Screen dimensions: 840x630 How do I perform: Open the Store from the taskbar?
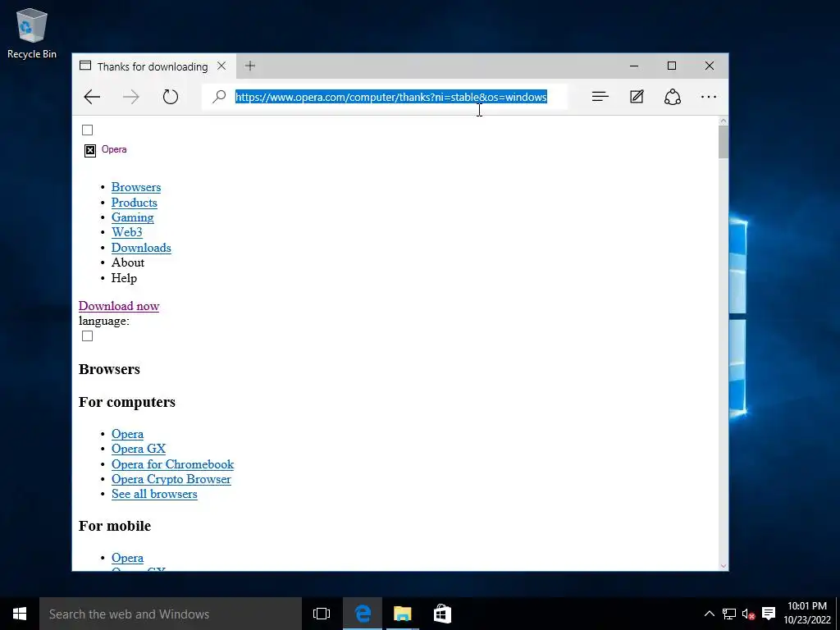(442, 614)
